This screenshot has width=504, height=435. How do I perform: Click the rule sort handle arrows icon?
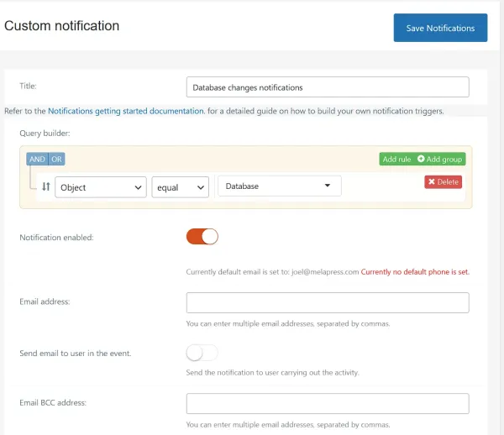(x=46, y=187)
